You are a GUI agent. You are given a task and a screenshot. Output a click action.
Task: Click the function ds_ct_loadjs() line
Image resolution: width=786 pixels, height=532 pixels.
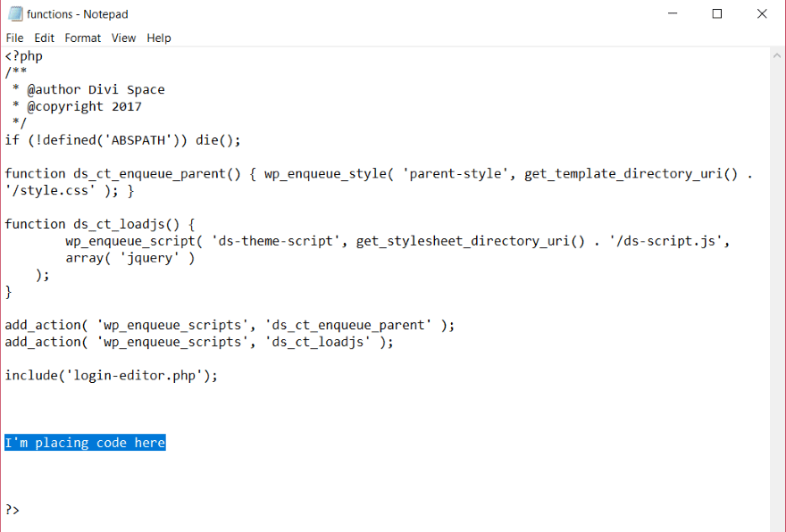pos(99,224)
